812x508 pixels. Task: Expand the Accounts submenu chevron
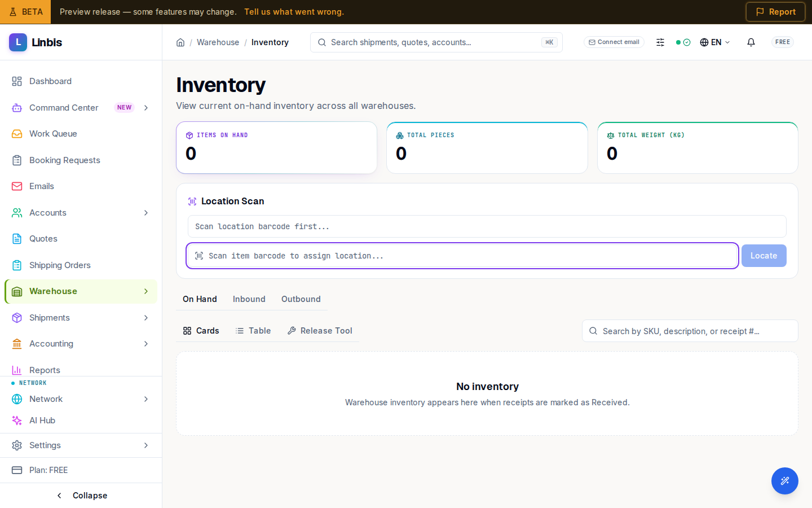(x=146, y=213)
